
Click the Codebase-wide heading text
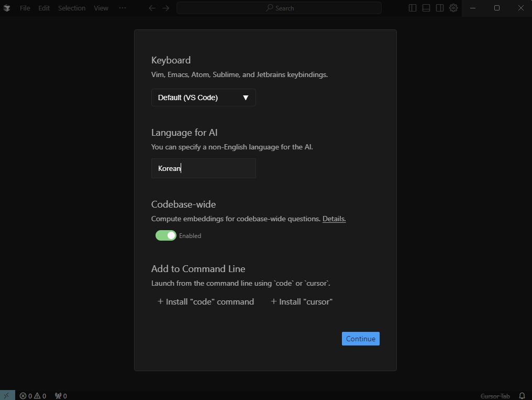coord(184,204)
